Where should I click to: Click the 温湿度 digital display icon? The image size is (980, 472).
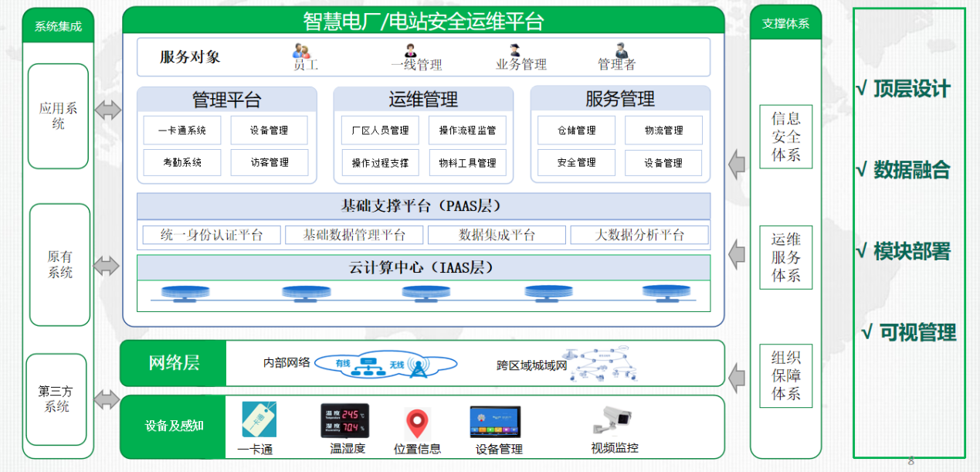point(344,421)
